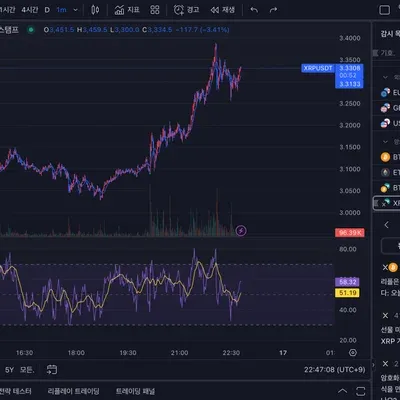Open the layout setup square icon
The width and height of the screenshot is (400, 400).
pos(384,10)
